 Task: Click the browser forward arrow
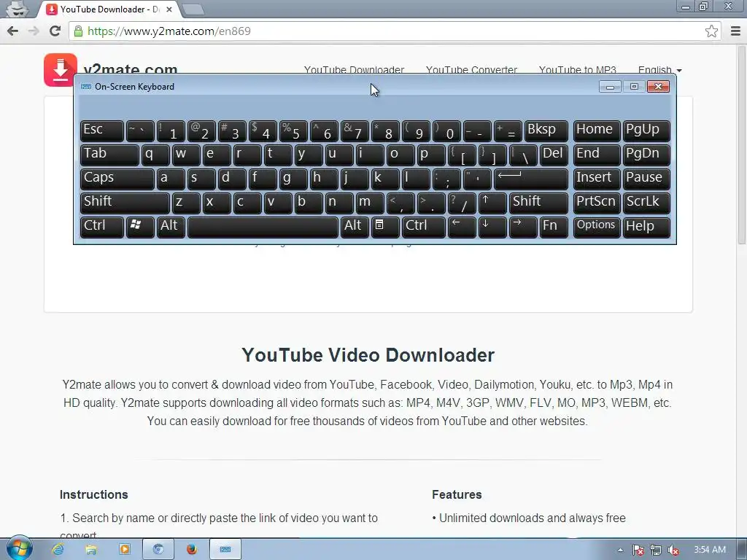[x=34, y=31]
